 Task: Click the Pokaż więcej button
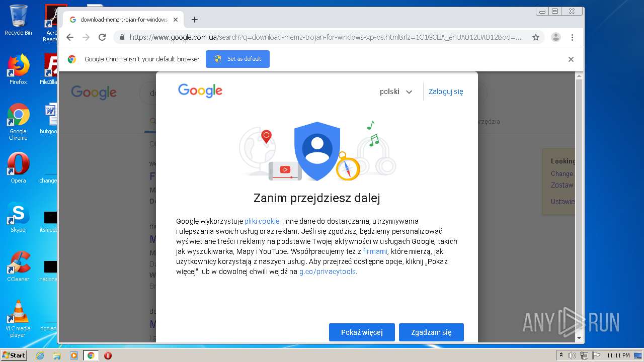click(x=362, y=332)
